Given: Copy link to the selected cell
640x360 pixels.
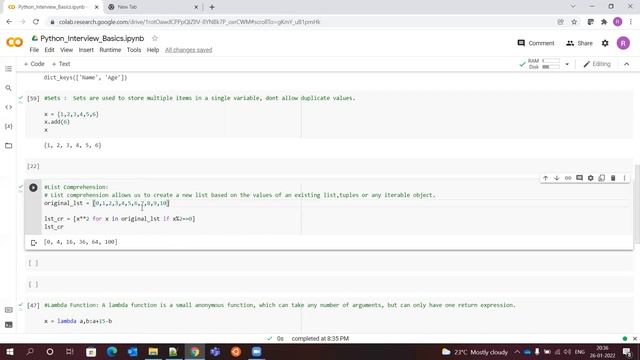Looking at the screenshot, I should tap(568, 178).
